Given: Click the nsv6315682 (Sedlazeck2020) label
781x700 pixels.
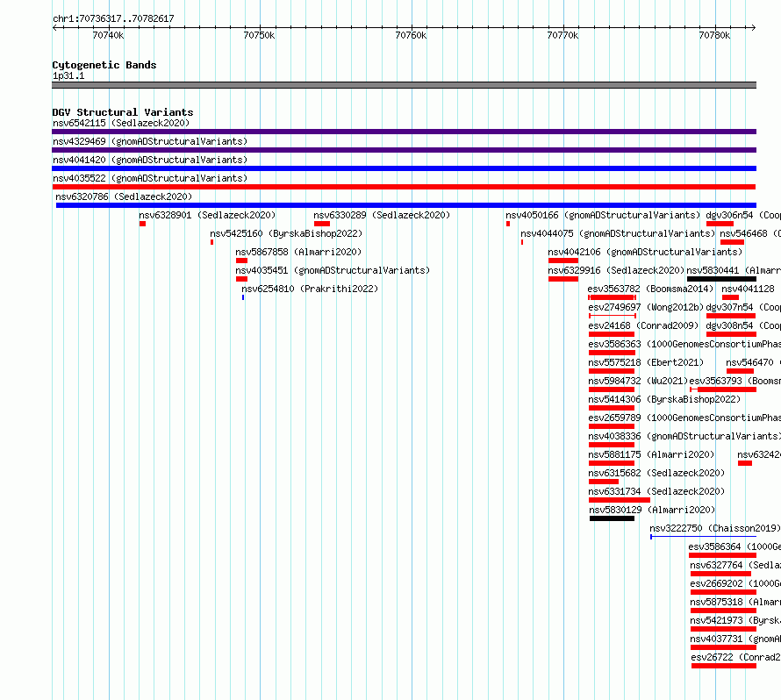Looking at the screenshot, I should click(656, 473).
